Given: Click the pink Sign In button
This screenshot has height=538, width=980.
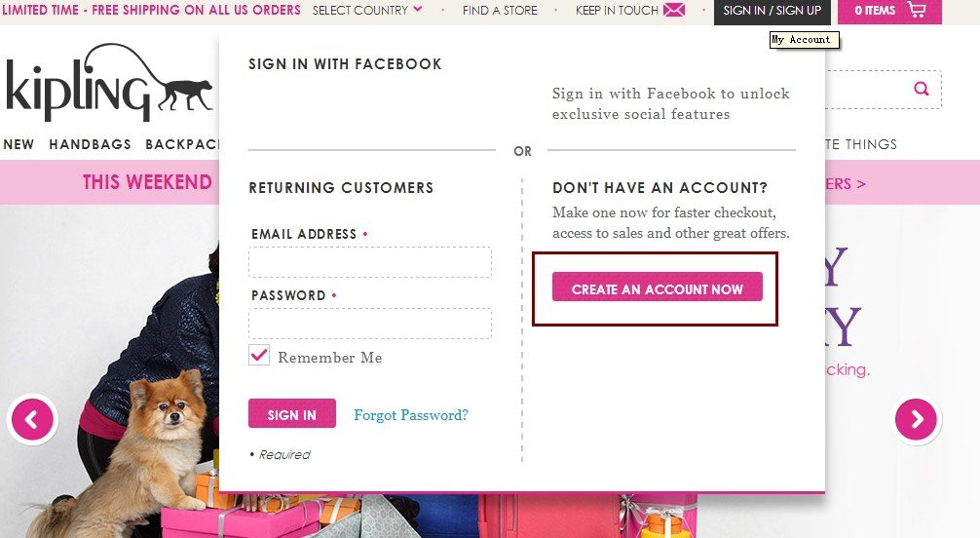Looking at the screenshot, I should (x=292, y=413).
